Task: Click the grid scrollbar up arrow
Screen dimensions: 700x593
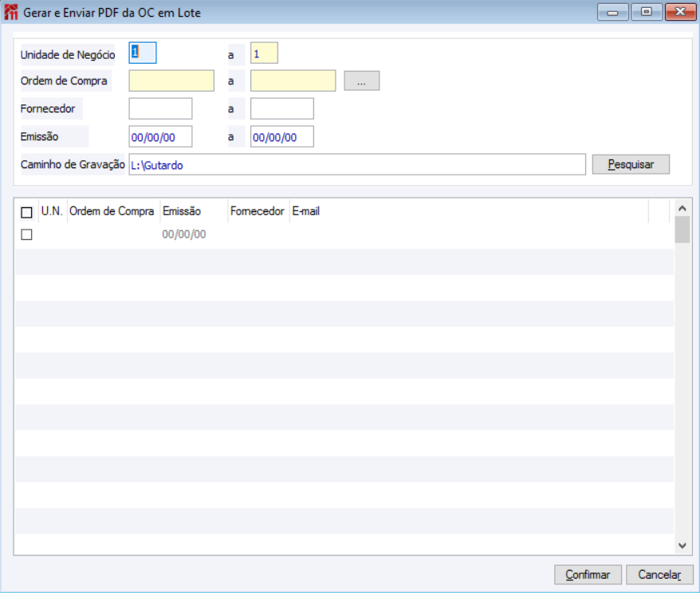Action: (682, 208)
